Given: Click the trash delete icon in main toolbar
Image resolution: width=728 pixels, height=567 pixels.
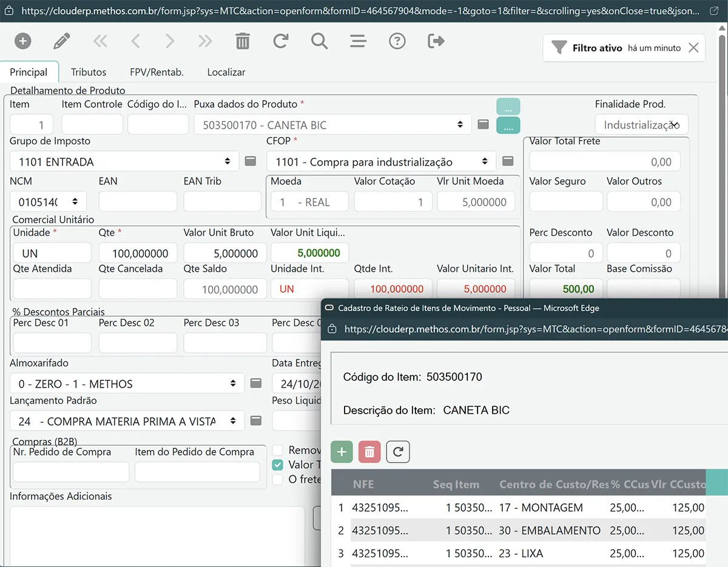Looking at the screenshot, I should coord(243,41).
